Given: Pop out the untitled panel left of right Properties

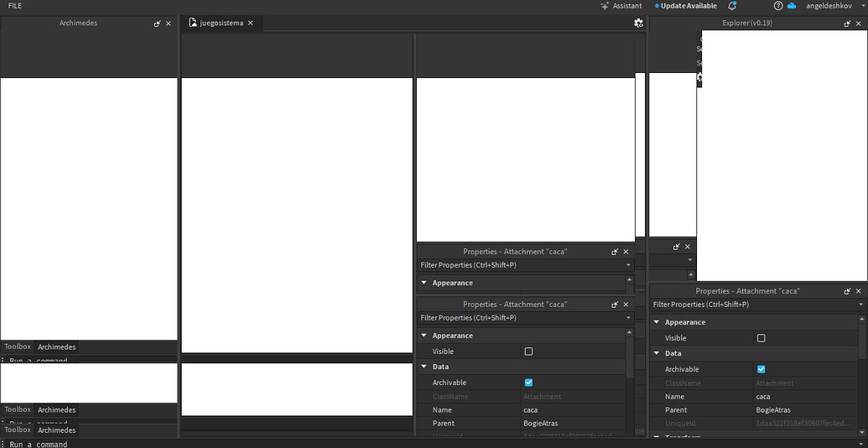Looking at the screenshot, I should (677, 247).
